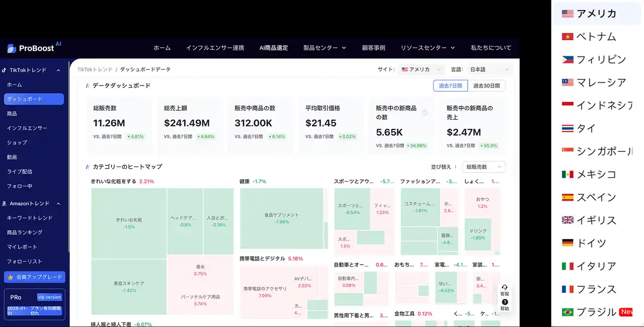Click the help icon beside 販売中の新商品の数
This screenshot has width=644, height=327.
pyautogui.click(x=425, y=113)
